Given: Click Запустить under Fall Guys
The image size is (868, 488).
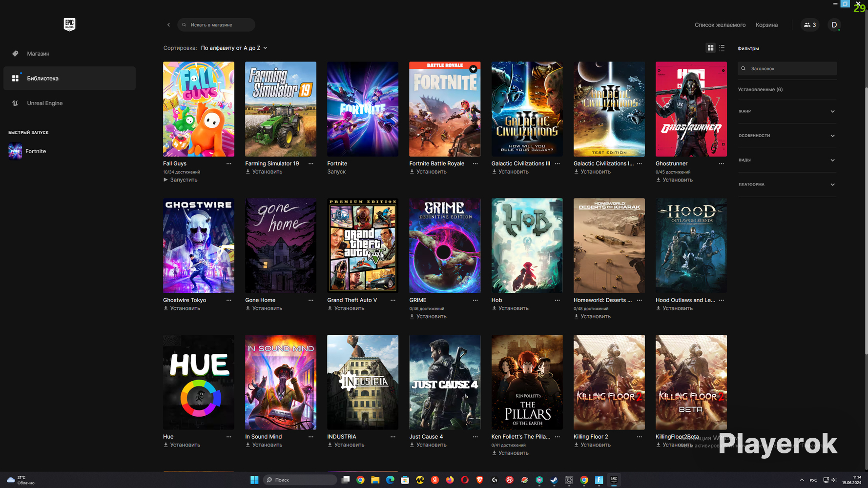Looking at the screenshot, I should tap(180, 180).
